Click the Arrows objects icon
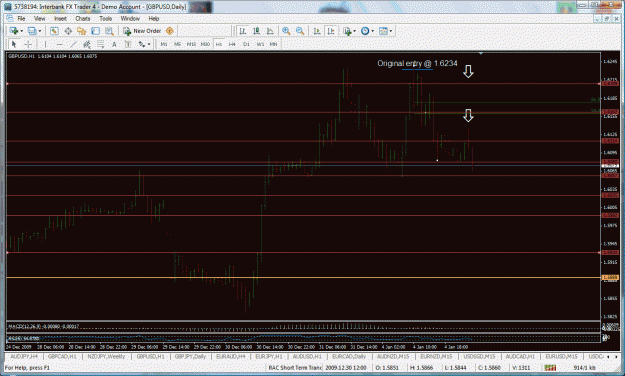Image resolution: width=625 pixels, height=376 pixels. 141,44
